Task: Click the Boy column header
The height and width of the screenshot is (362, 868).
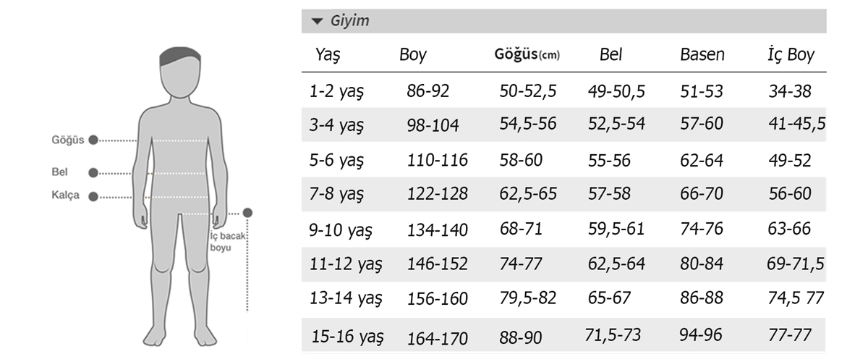Action: [x=413, y=55]
